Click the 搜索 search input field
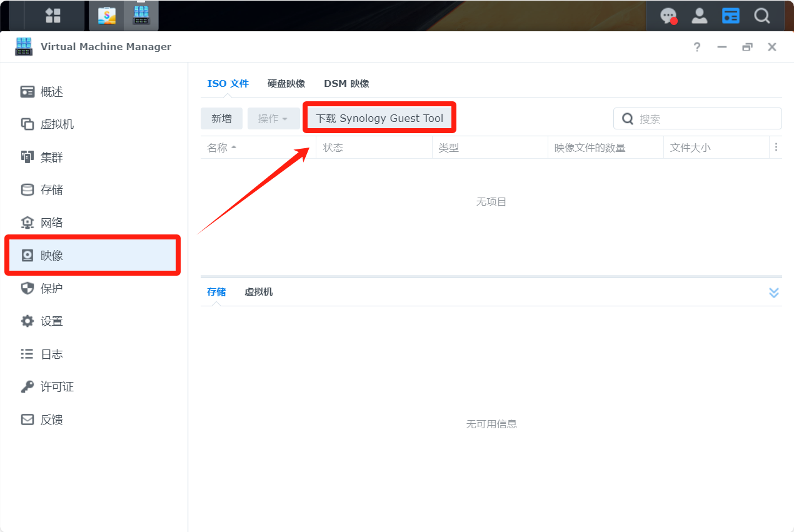Image resolution: width=794 pixels, height=532 pixels. click(x=703, y=119)
